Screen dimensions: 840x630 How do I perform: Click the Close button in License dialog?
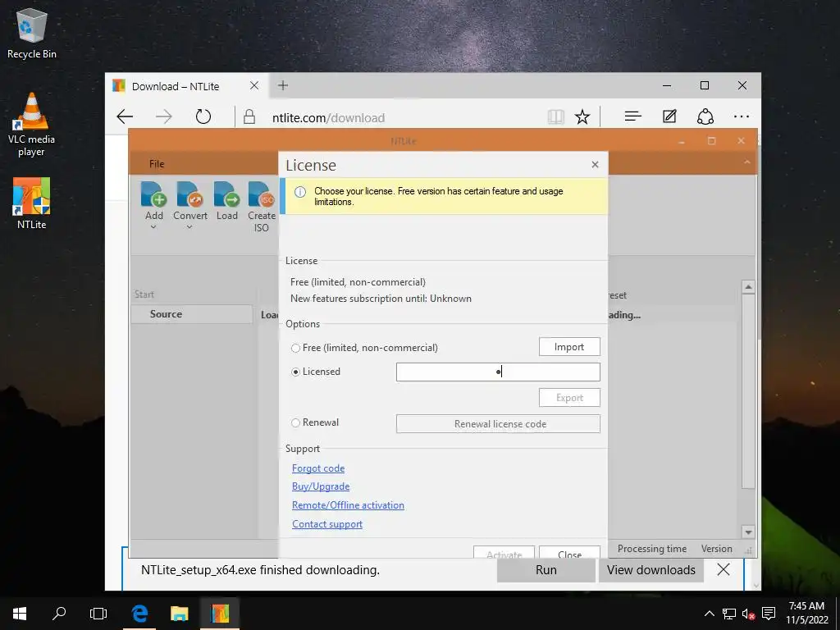[569, 553]
